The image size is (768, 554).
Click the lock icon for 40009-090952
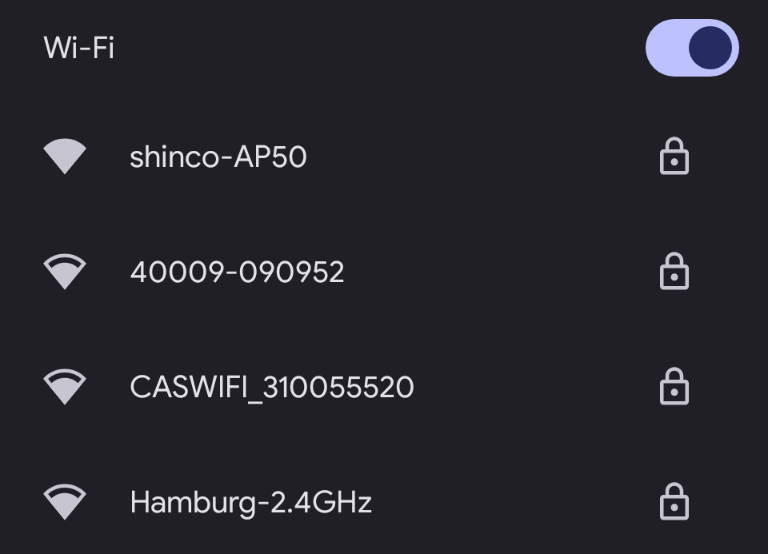coord(675,272)
